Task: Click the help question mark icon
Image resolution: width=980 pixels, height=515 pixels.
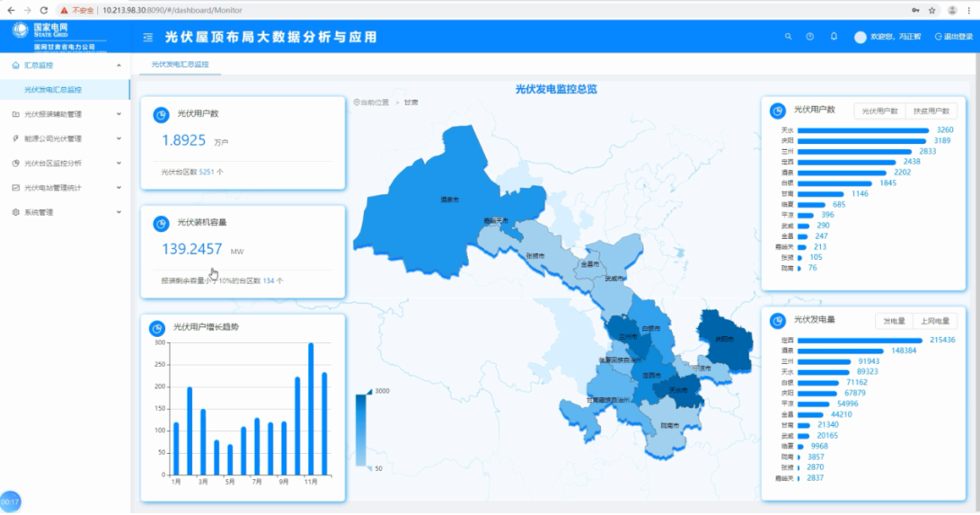Action: [x=810, y=37]
